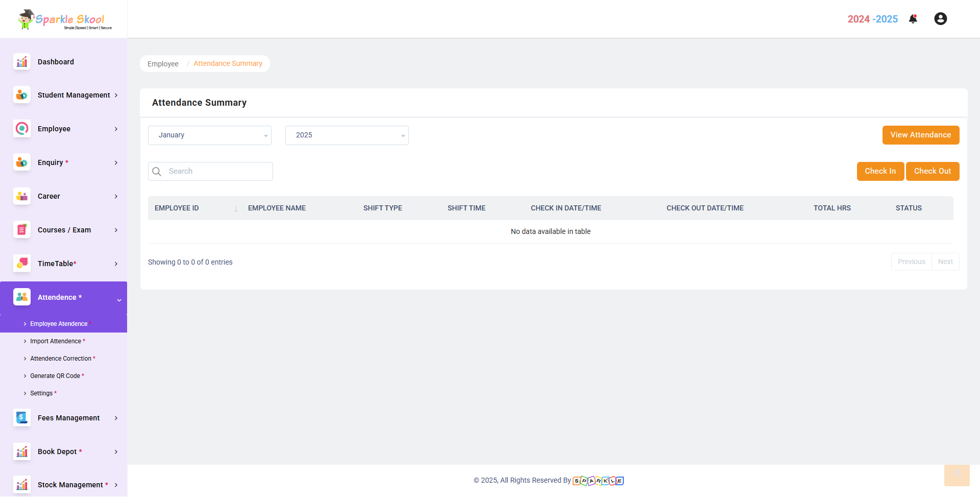
Task: Click the Career people icon
Action: 22,196
